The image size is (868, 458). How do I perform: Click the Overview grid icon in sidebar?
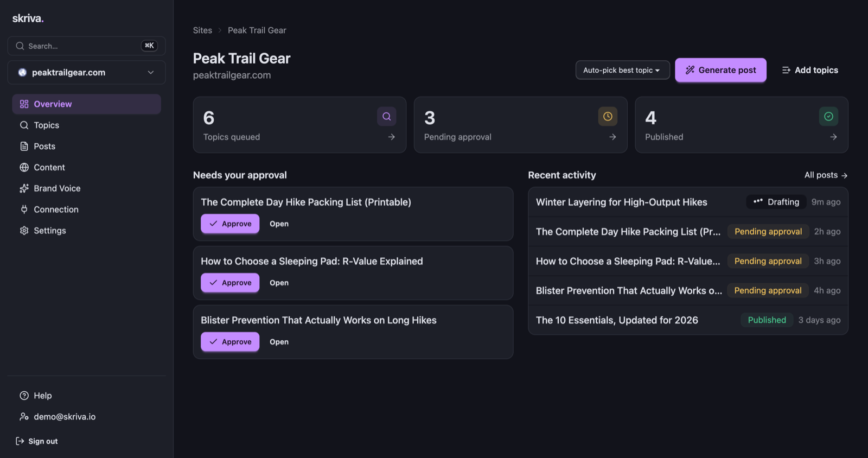24,104
